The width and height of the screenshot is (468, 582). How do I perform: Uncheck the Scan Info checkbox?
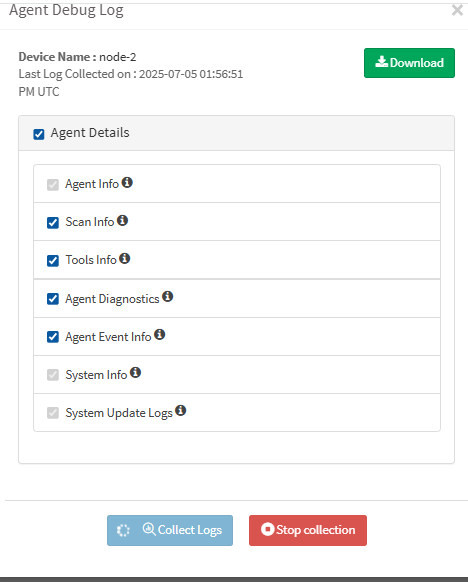pyautogui.click(x=53, y=223)
